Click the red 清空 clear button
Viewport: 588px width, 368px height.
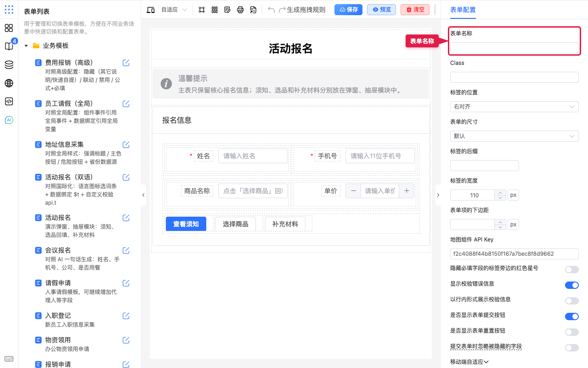tap(415, 10)
